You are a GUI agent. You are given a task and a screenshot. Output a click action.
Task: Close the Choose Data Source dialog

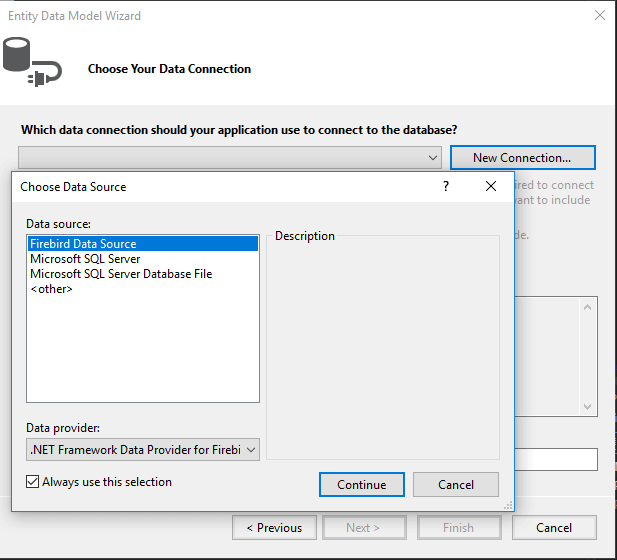[x=491, y=186]
